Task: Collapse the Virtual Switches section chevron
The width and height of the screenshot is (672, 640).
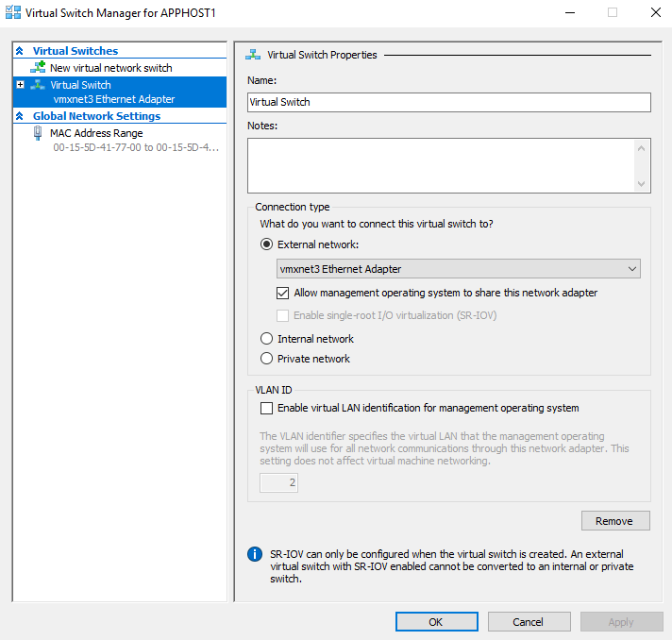Action: 20,51
